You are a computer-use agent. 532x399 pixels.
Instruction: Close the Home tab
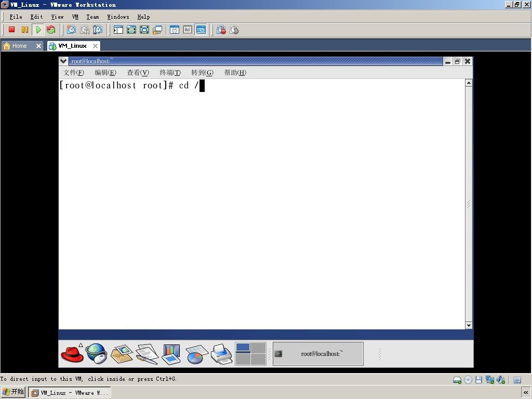(x=38, y=46)
